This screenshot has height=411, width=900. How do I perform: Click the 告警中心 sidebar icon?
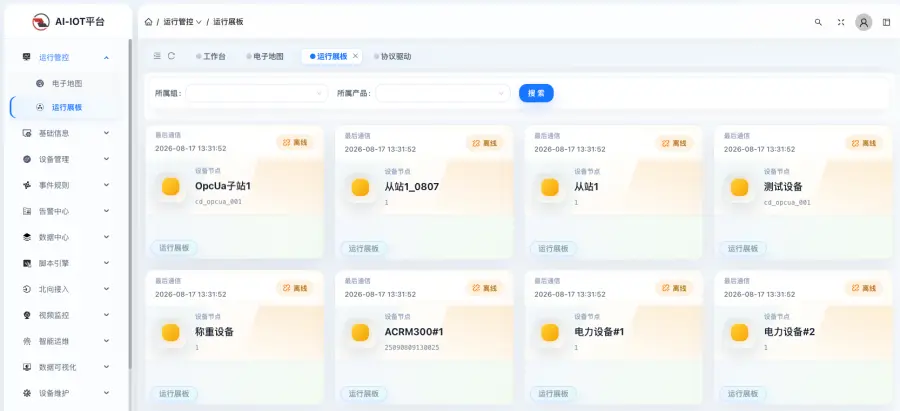[x=26, y=211]
